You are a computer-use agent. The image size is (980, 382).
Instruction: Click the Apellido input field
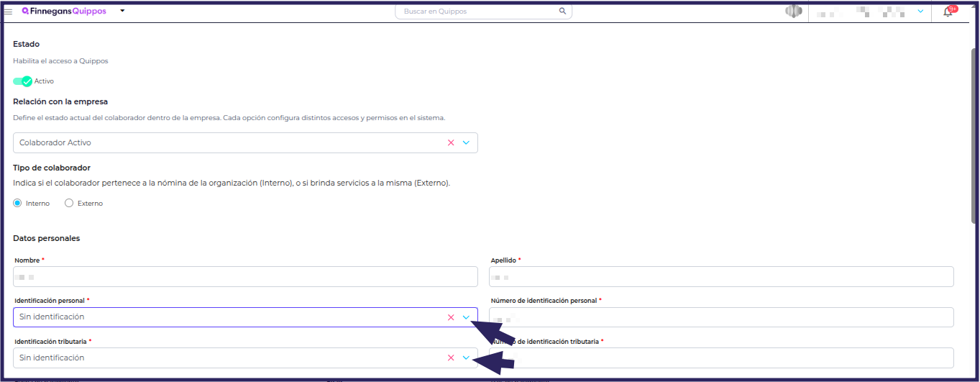click(721, 277)
